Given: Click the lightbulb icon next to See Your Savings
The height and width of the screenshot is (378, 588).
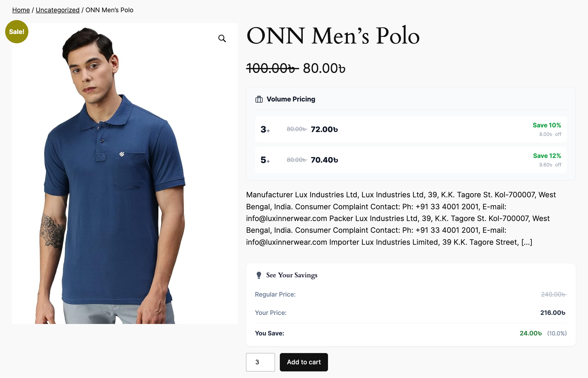Looking at the screenshot, I should pos(258,275).
